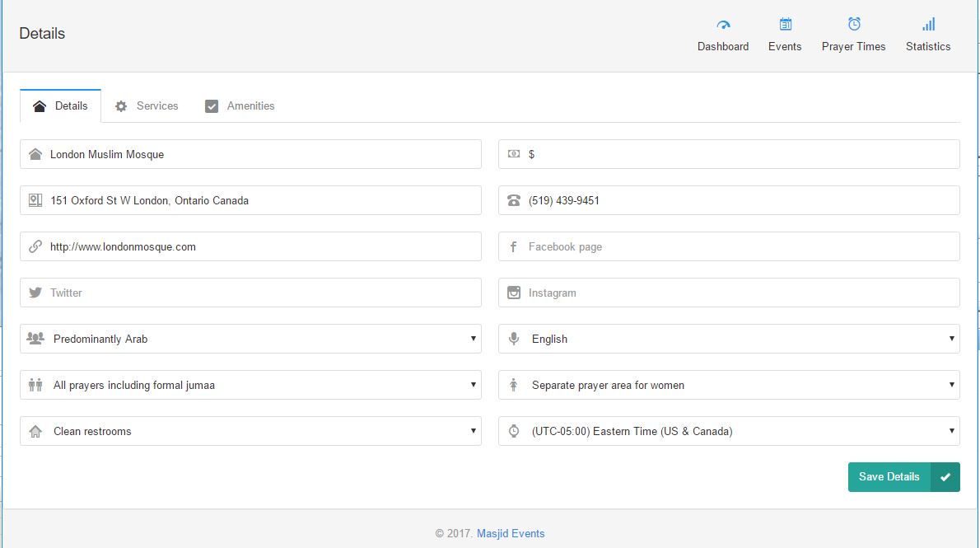
Task: Click the home icon on Details tab
Action: click(40, 105)
